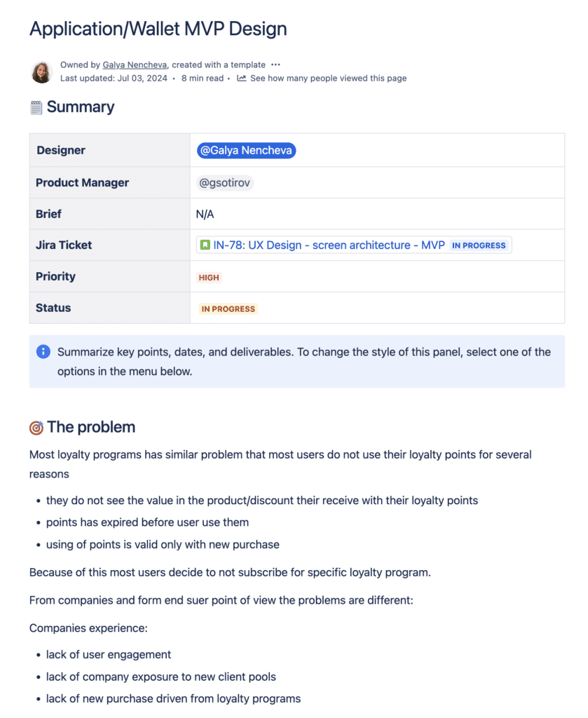Open Jira ticket IN-78 UX Design link
This screenshot has height=718, width=588.
click(x=329, y=245)
